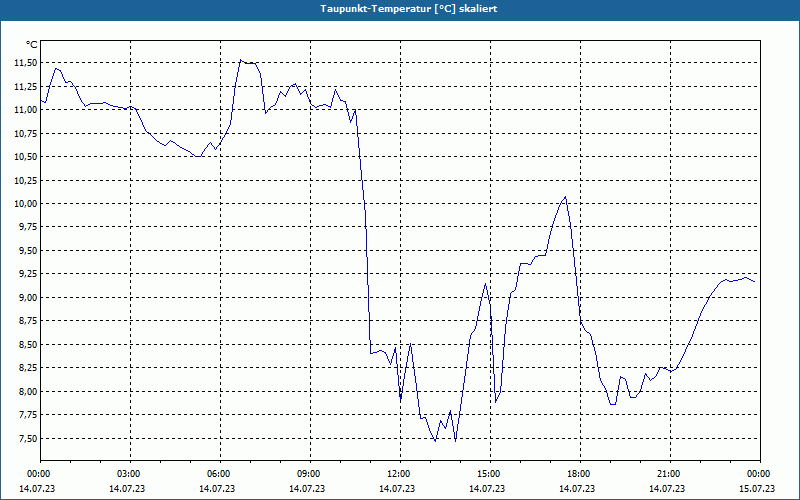Click the 8,25 y-axis value
Viewport: 800px width, 500px height.
28,368
